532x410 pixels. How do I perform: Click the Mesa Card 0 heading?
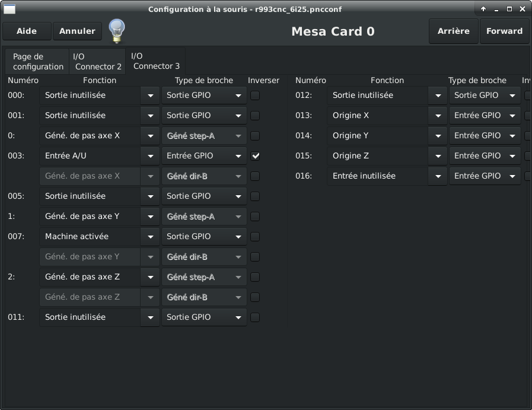tap(333, 31)
